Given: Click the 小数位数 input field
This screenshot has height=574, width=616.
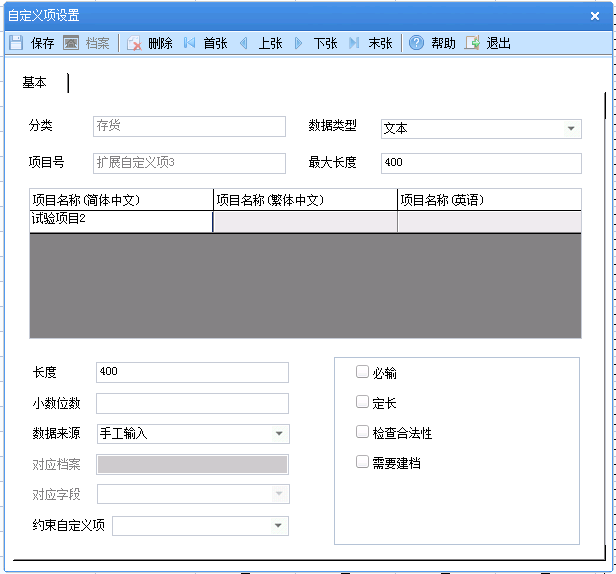Looking at the screenshot, I should pyautogui.click(x=192, y=403).
